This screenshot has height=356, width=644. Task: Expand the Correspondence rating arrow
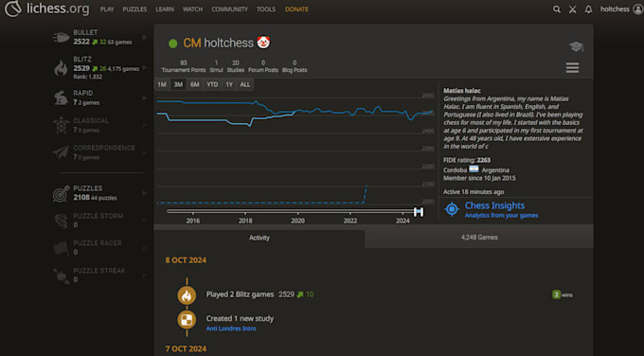(145, 152)
